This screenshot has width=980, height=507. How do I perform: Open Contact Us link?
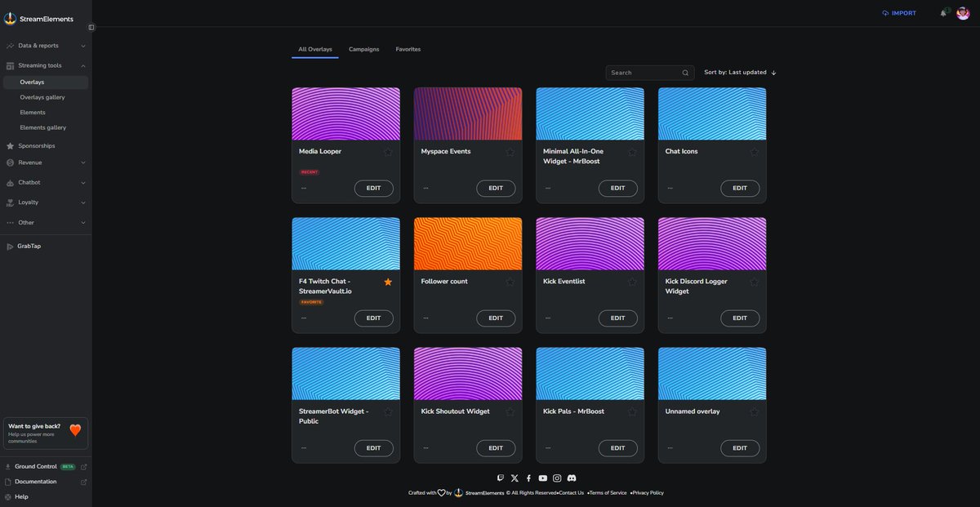tap(572, 493)
